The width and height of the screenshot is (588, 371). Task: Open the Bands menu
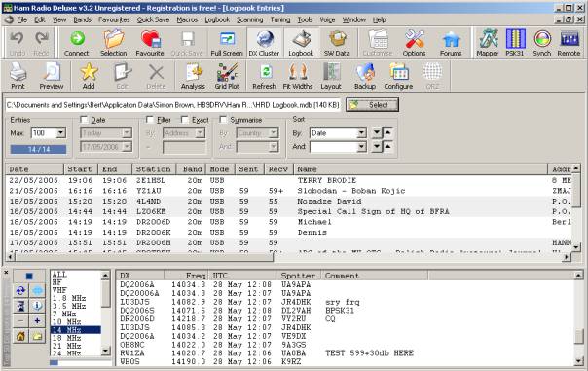pyautogui.click(x=83, y=19)
